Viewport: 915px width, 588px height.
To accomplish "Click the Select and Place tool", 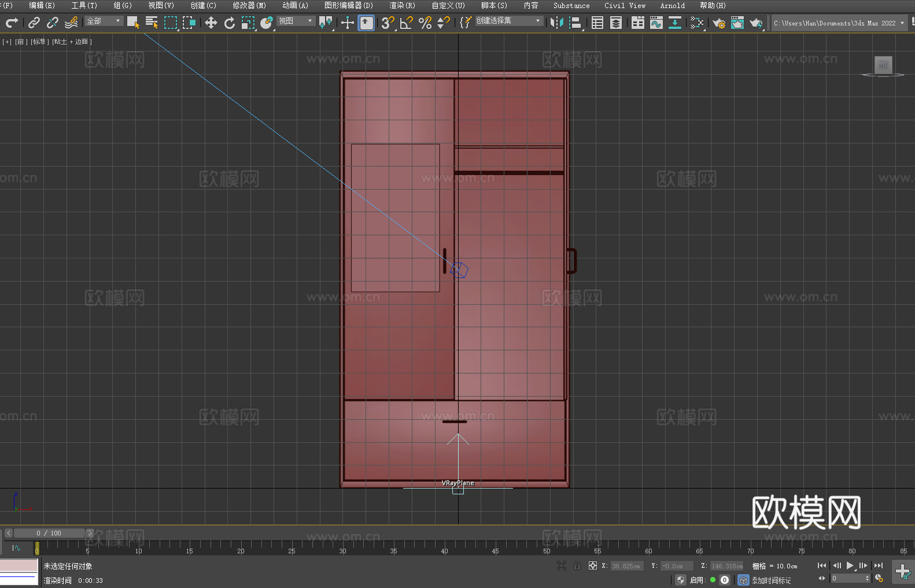I will coord(267,23).
